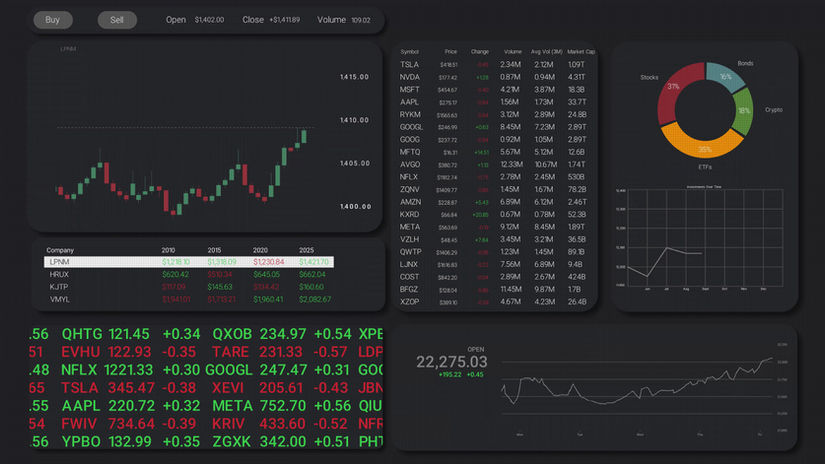825x464 pixels.
Task: Click QHTG in the scrolling ticker
Action: click(x=82, y=334)
